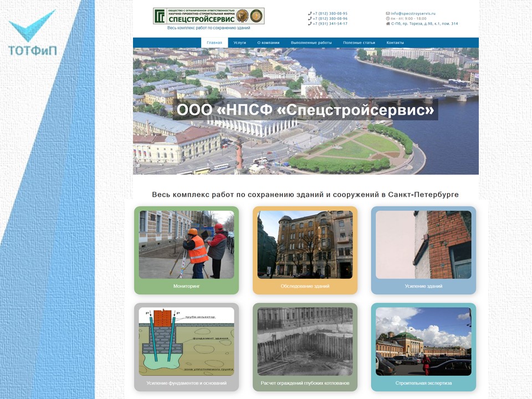
Task: Click the green-domed building photo in Строительная экспертиза
Action: pos(423,342)
